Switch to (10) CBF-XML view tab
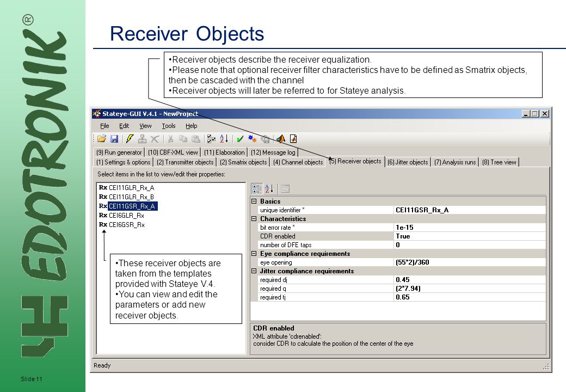Image resolution: width=566 pixels, height=392 pixels. click(173, 152)
